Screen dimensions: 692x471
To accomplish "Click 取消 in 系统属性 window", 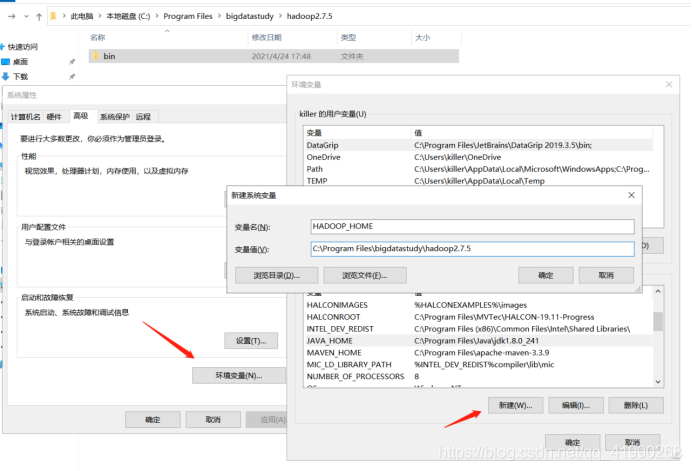I will tap(213, 419).
